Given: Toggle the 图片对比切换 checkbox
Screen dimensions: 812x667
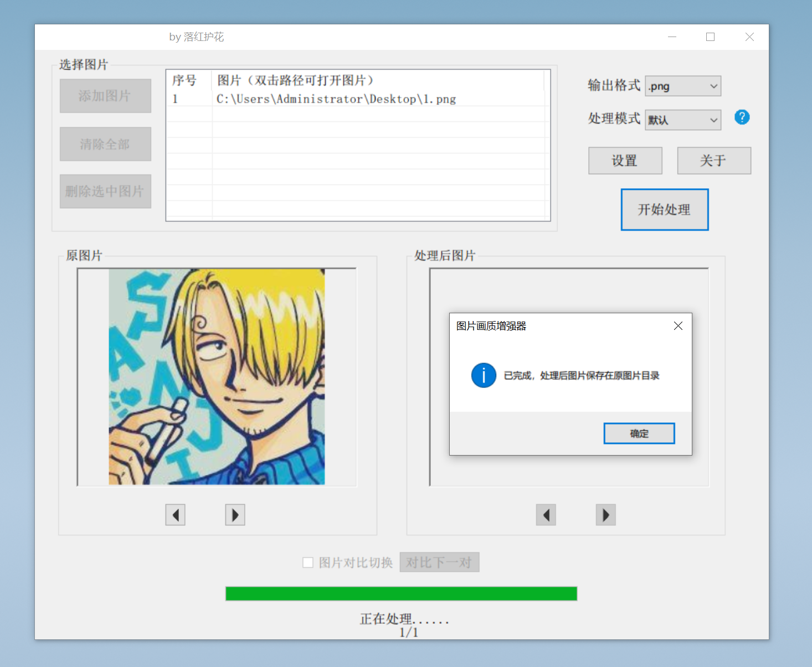Looking at the screenshot, I should (x=308, y=562).
